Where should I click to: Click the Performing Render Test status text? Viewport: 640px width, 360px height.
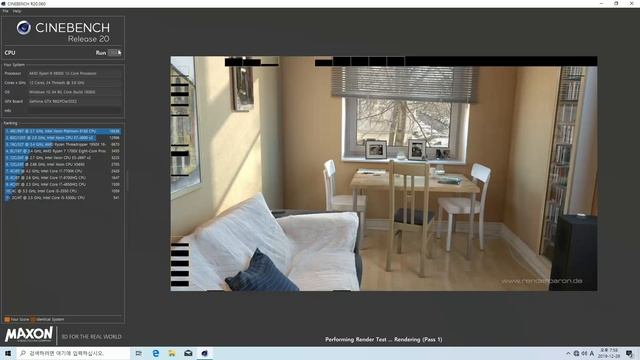[x=384, y=339]
